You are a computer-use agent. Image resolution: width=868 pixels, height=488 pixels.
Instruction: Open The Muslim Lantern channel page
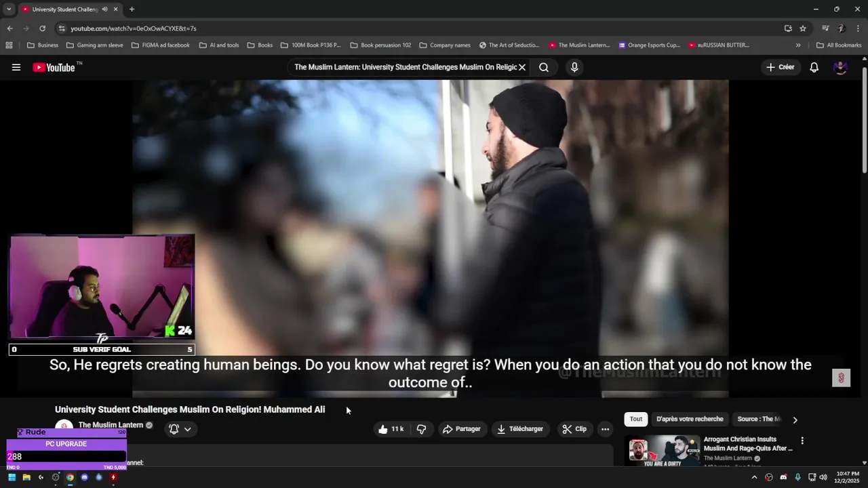point(111,425)
